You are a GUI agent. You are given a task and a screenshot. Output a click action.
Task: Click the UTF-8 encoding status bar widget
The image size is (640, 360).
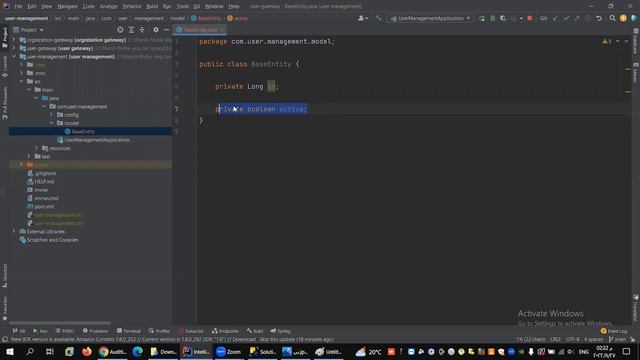[x=572, y=339]
